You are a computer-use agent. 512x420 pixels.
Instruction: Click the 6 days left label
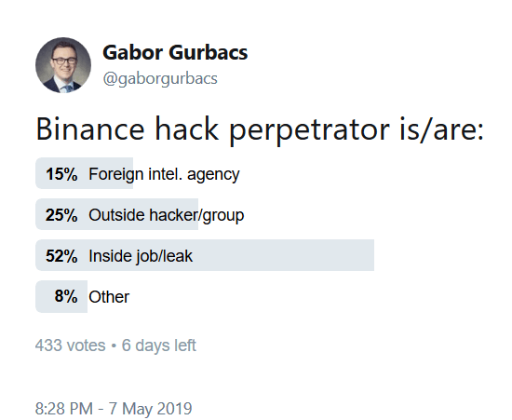[158, 345]
